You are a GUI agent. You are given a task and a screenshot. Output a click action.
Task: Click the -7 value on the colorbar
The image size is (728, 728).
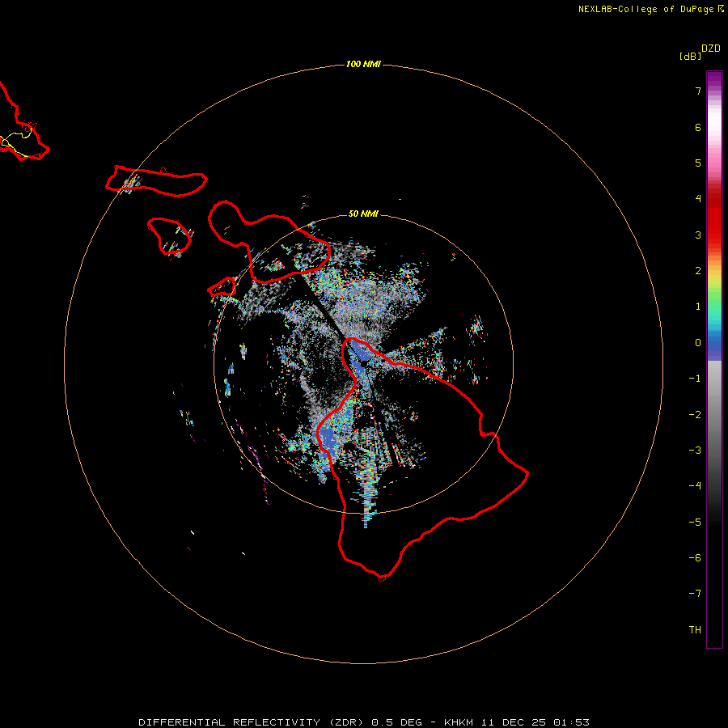tap(695, 594)
